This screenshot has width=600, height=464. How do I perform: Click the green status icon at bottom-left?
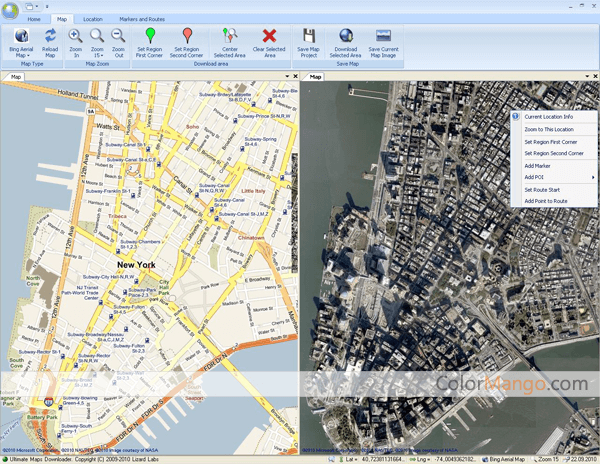click(5, 459)
